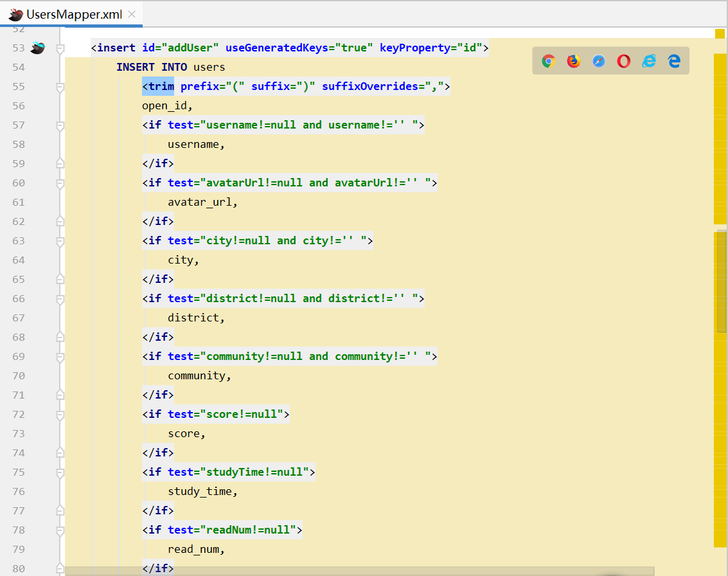Click the keyProperty attribute
The height and width of the screenshot is (576, 728).
coord(415,48)
